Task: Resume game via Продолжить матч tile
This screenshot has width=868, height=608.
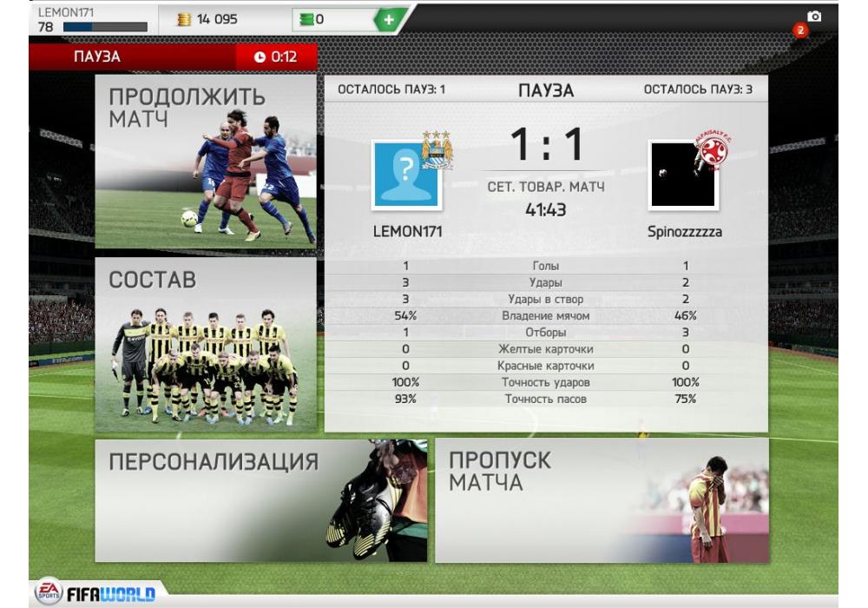Action: tap(206, 162)
